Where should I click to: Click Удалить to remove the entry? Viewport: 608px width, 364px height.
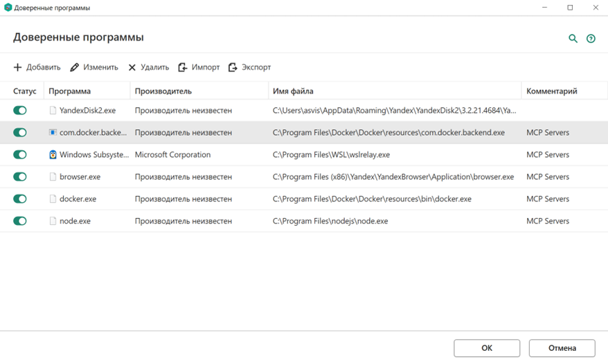click(149, 67)
